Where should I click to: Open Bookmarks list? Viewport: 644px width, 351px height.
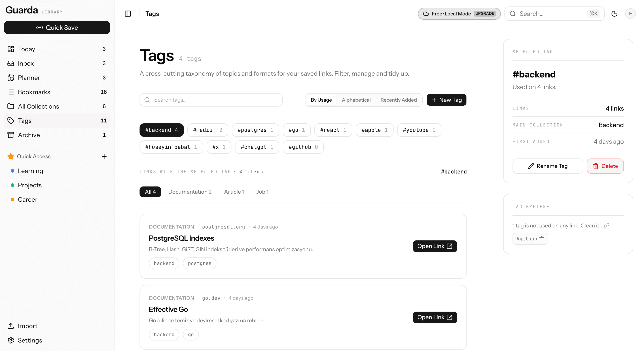pos(57,92)
